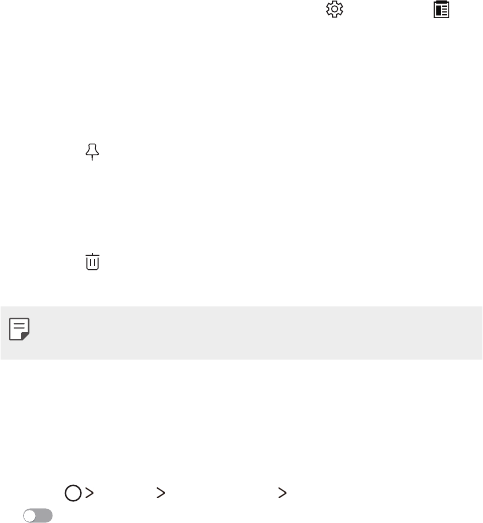Click the chevron right after the circle icon

(x=89, y=493)
